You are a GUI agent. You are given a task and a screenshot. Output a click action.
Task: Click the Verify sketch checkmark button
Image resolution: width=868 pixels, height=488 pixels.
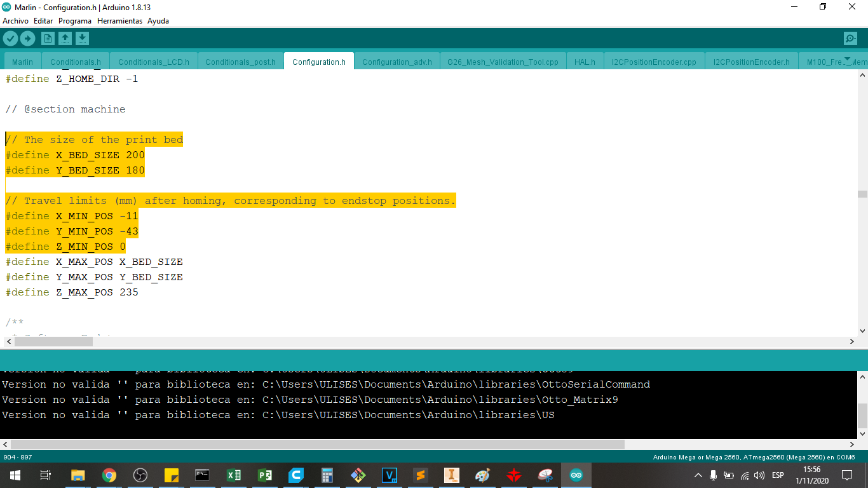10,38
